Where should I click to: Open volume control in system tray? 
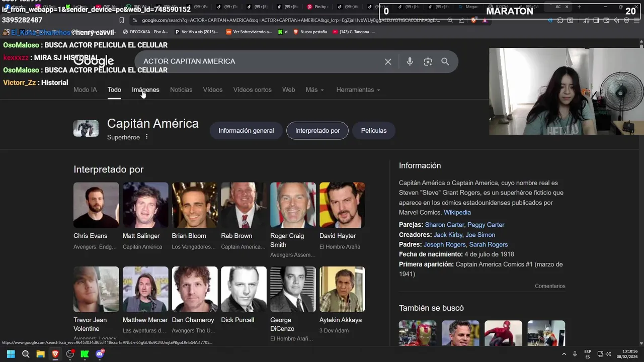click(x=608, y=354)
